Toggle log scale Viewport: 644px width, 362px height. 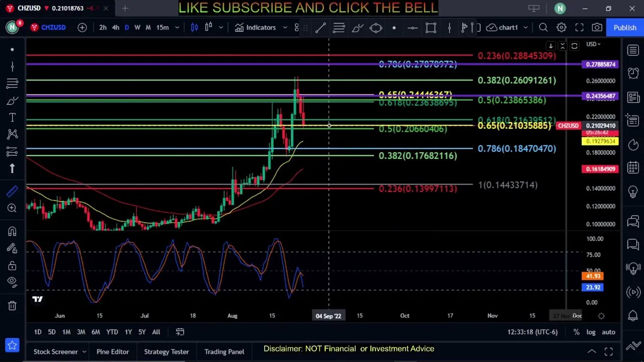tap(591, 332)
